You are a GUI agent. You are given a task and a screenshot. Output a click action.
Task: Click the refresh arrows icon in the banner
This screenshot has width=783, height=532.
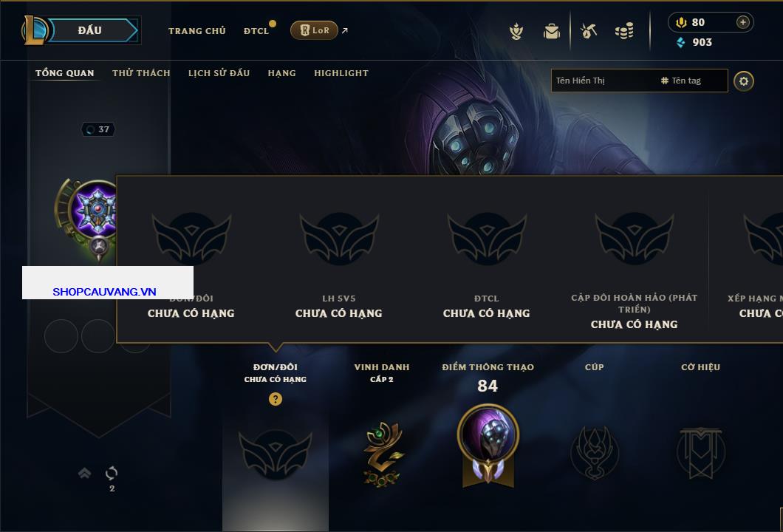coord(112,473)
